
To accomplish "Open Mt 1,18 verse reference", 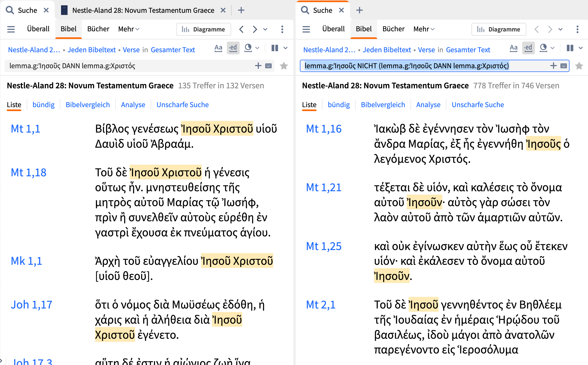I will point(28,172).
